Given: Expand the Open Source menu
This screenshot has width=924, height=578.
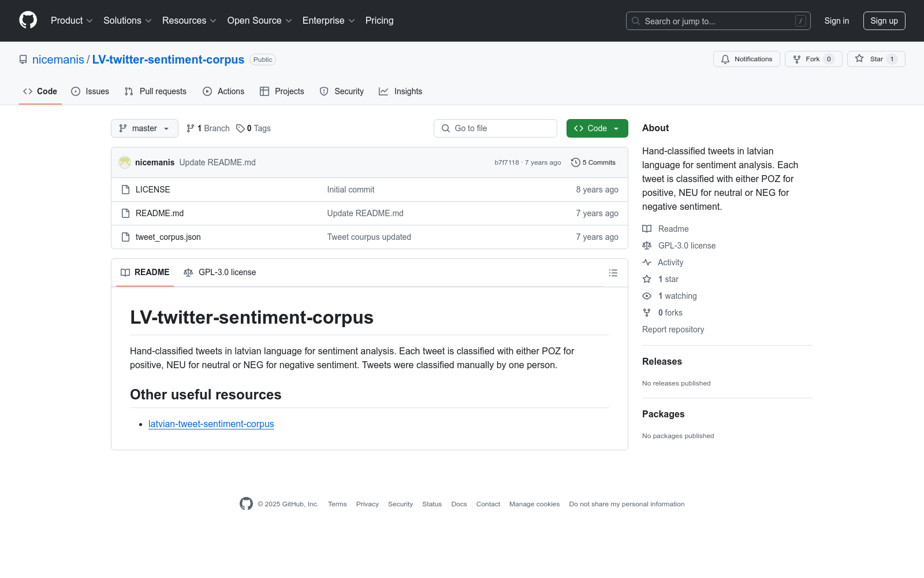Looking at the screenshot, I should pos(259,21).
